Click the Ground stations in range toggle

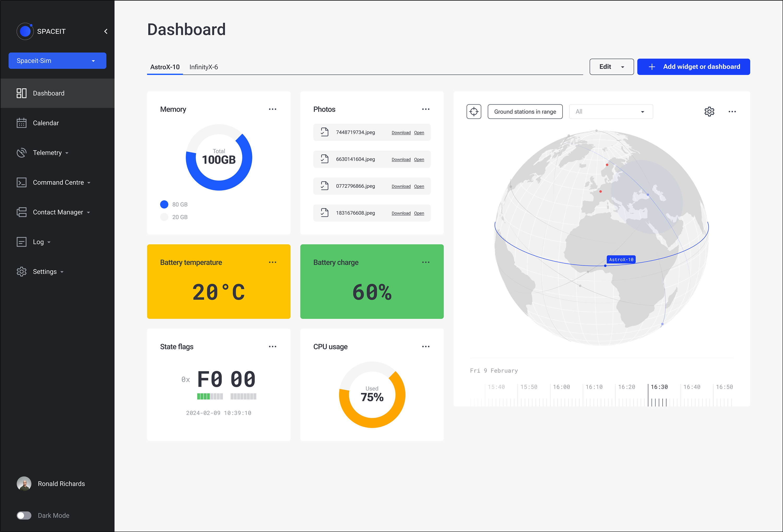click(525, 111)
